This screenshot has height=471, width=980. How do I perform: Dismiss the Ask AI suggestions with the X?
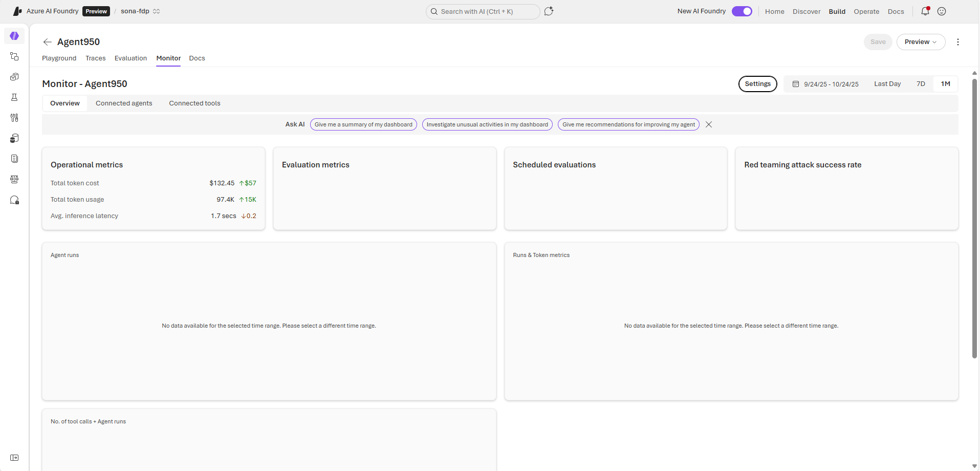(708, 124)
